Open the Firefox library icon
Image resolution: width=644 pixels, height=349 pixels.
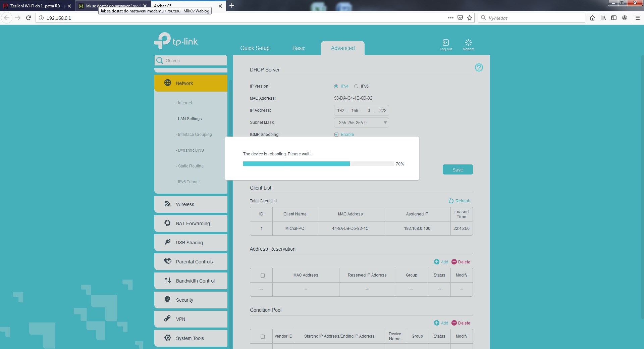click(x=603, y=18)
